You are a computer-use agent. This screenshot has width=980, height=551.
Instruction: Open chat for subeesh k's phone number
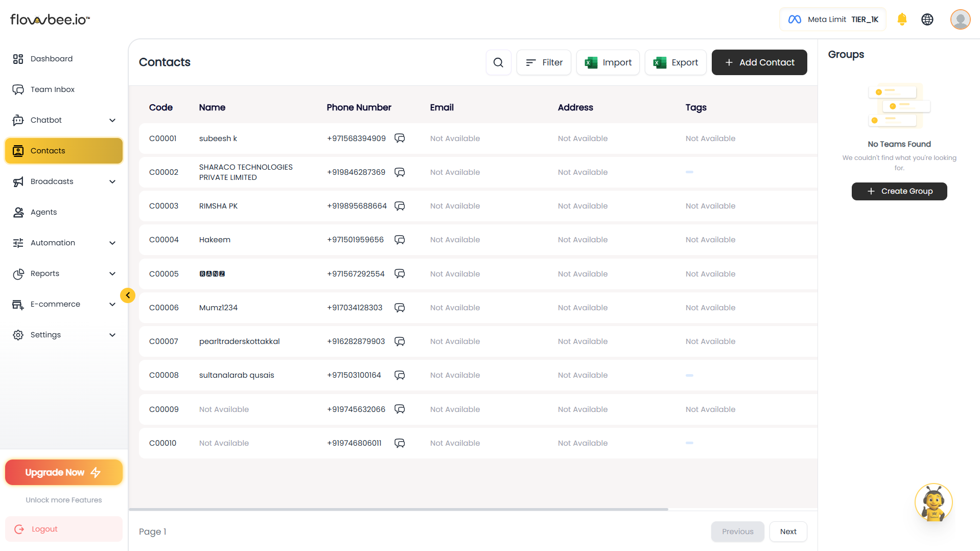tap(400, 139)
